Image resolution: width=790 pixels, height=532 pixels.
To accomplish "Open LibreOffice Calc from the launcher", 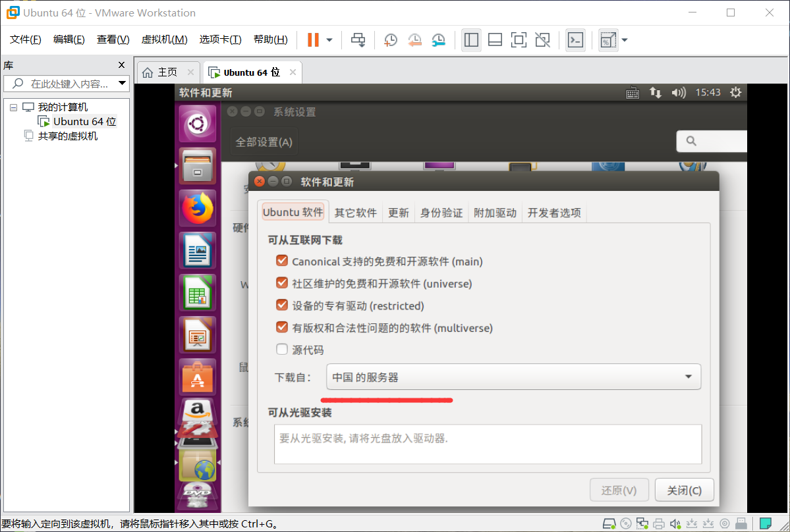I will (198, 292).
